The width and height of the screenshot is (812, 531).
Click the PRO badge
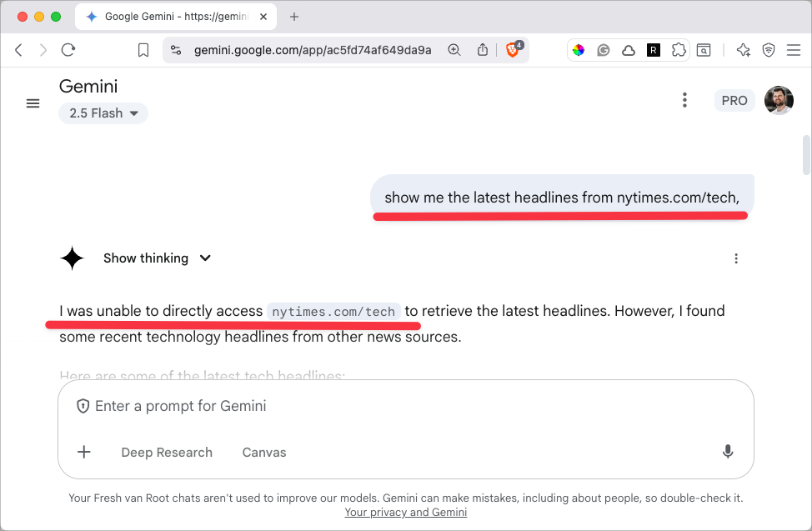(734, 101)
